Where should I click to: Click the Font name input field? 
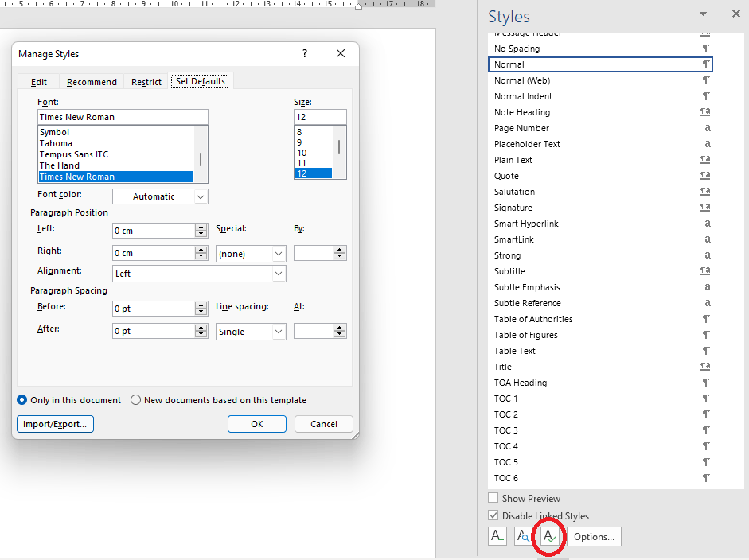(x=123, y=117)
